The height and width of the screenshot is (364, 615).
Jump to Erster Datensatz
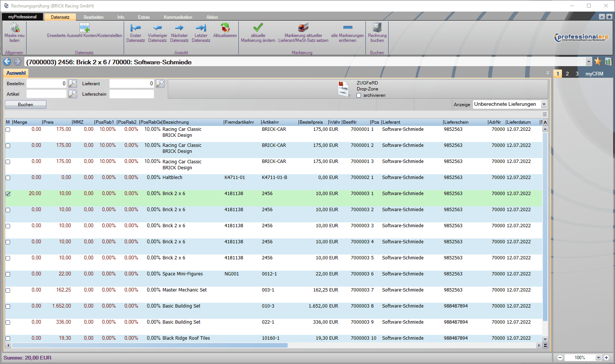[x=136, y=32]
